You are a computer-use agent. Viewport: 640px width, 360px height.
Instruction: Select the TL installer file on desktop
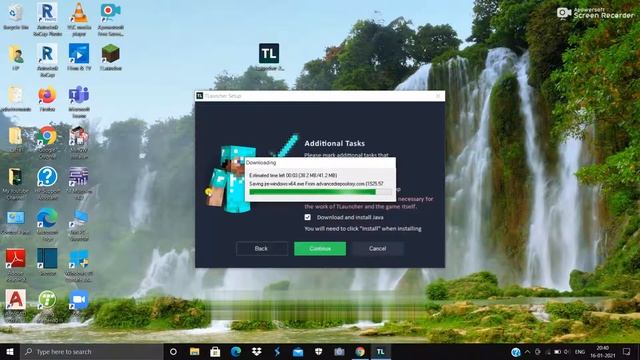click(269, 57)
